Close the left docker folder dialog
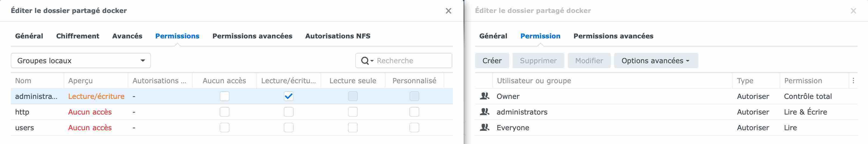868x144 pixels. [x=449, y=11]
